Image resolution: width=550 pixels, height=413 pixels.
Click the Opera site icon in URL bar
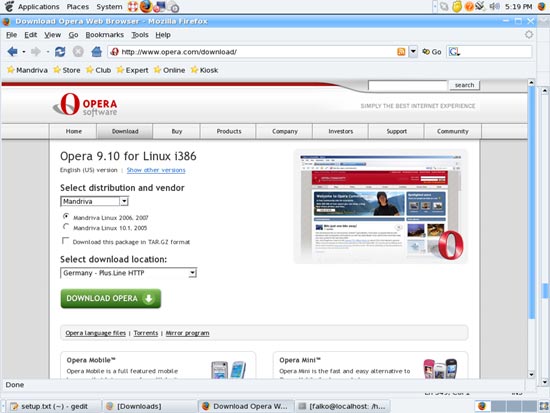click(x=114, y=52)
